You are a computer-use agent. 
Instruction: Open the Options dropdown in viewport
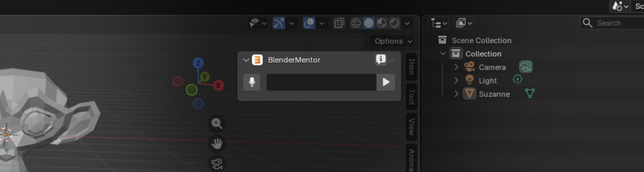(393, 41)
